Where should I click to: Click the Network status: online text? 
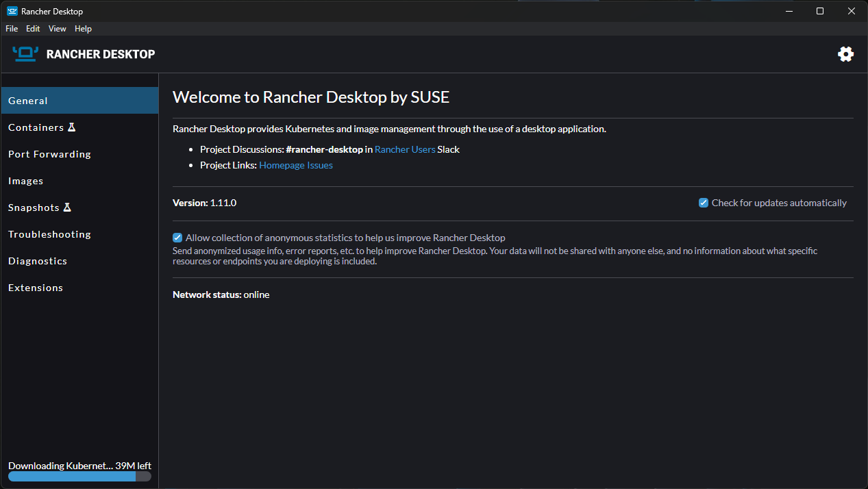point(221,294)
